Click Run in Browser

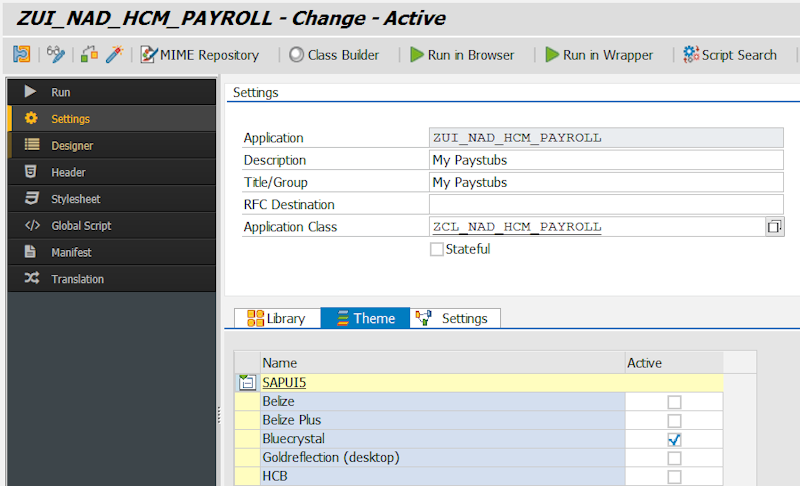462,55
